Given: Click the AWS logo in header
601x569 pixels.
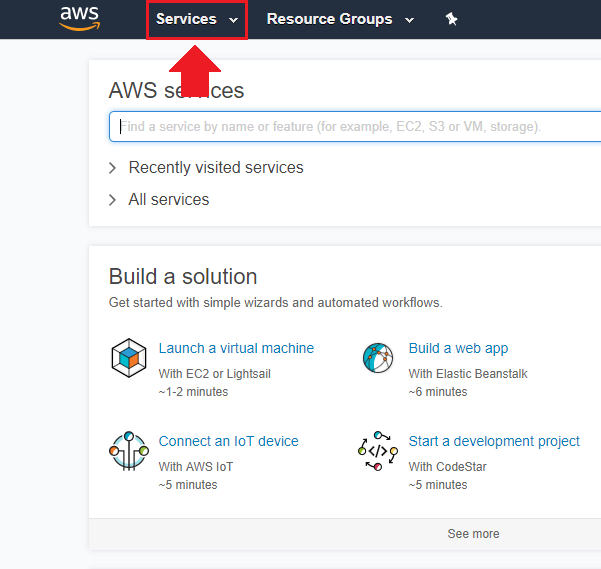Looking at the screenshot, I should 79,18.
